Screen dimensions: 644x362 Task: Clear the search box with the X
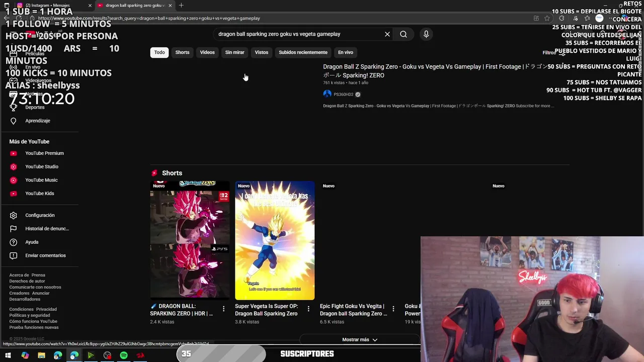[387, 34]
